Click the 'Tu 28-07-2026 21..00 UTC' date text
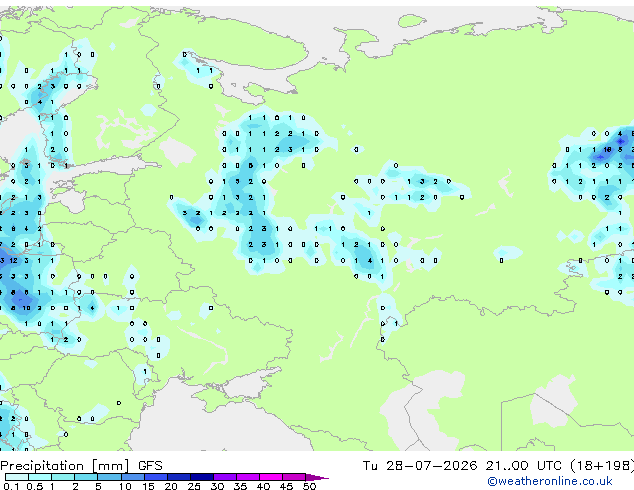634x490 pixels. (x=463, y=466)
